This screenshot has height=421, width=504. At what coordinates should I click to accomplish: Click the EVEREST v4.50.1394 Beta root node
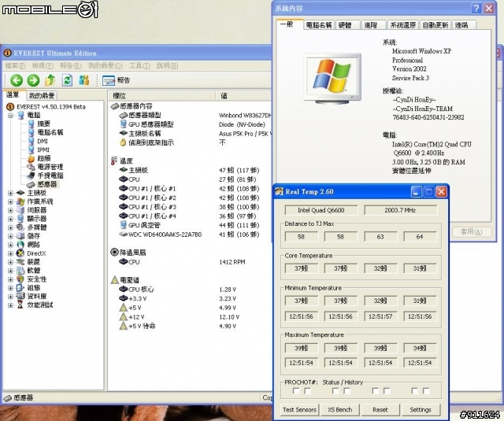[x=51, y=106]
